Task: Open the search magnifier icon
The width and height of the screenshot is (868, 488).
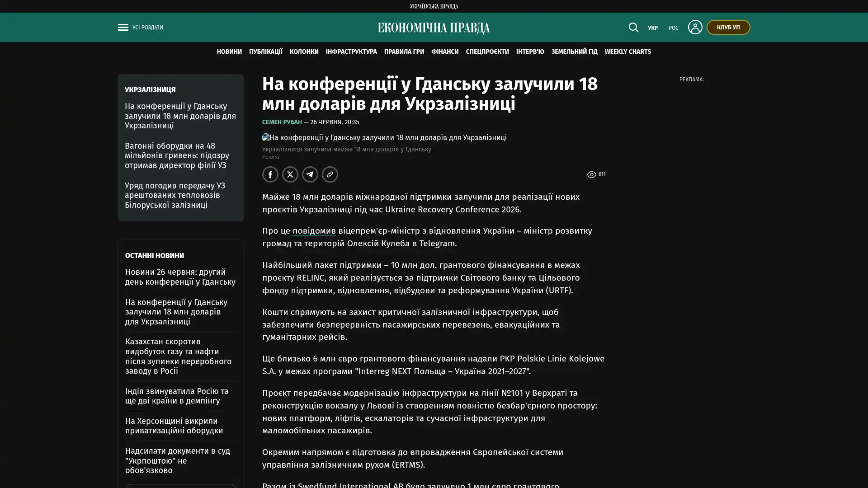Action: click(x=633, y=28)
